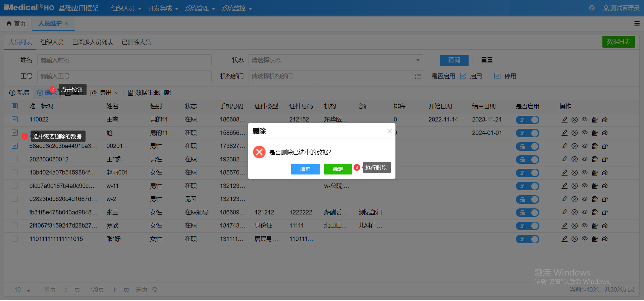Switch off 是否启用 toggle for row 110022
This screenshot has width=644, height=301.
click(x=528, y=120)
